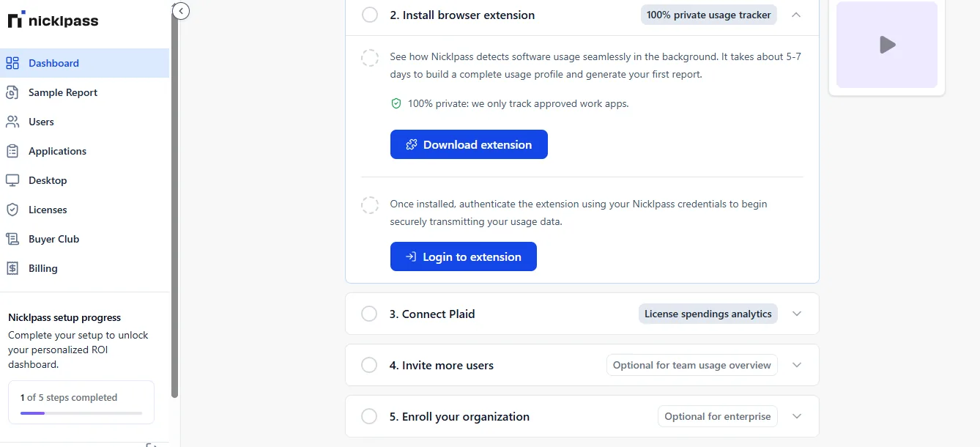Toggle the Enroll your organization step circle
The width and height of the screenshot is (980, 447).
pos(369,416)
